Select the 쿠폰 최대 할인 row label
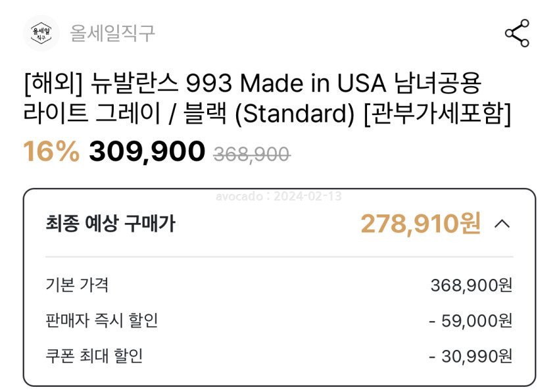 [x=94, y=356]
